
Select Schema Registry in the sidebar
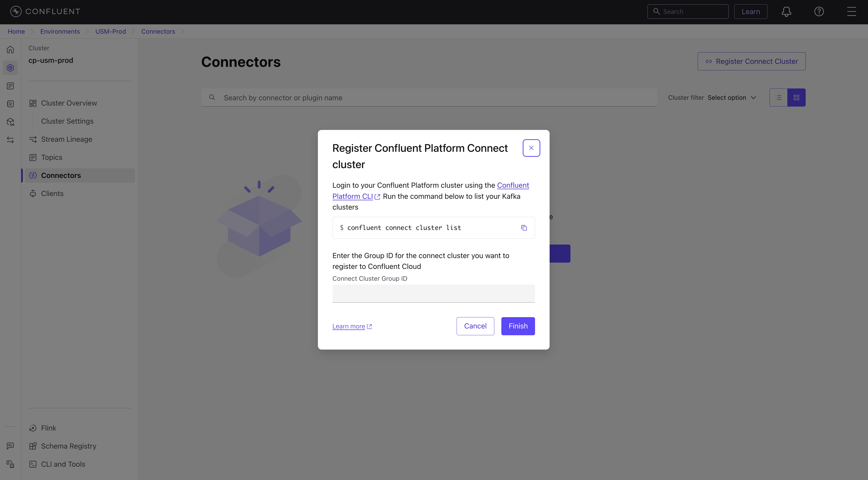68,446
